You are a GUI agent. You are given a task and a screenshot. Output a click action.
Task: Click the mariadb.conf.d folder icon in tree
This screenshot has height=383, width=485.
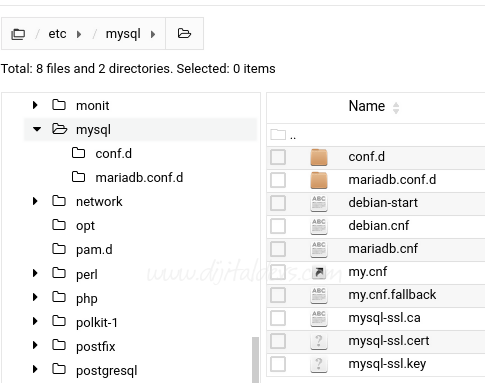(x=79, y=177)
